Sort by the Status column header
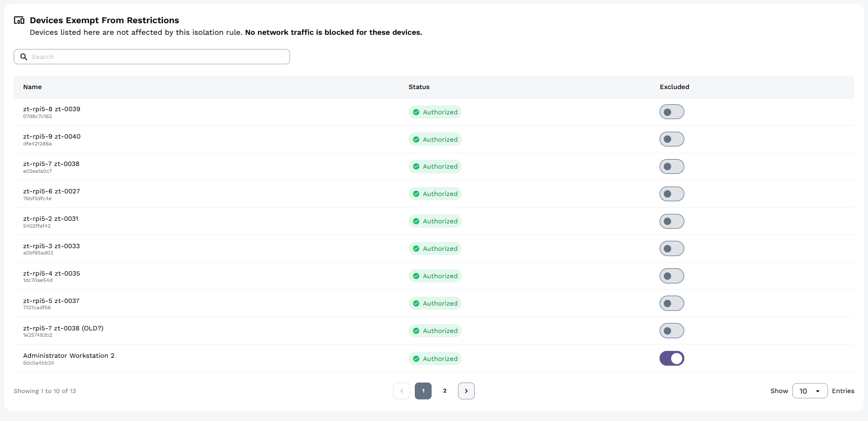This screenshot has width=868, height=421. point(419,87)
